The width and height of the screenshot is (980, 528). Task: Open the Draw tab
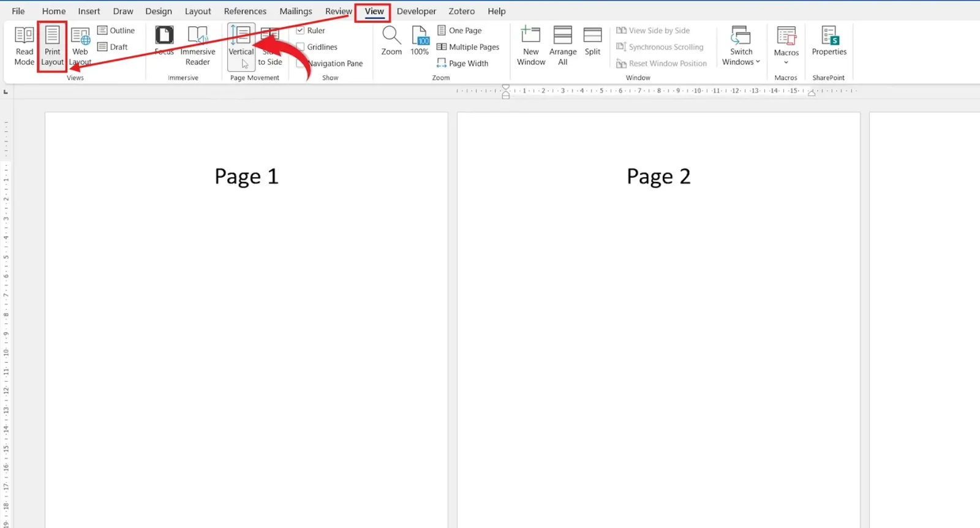(123, 11)
